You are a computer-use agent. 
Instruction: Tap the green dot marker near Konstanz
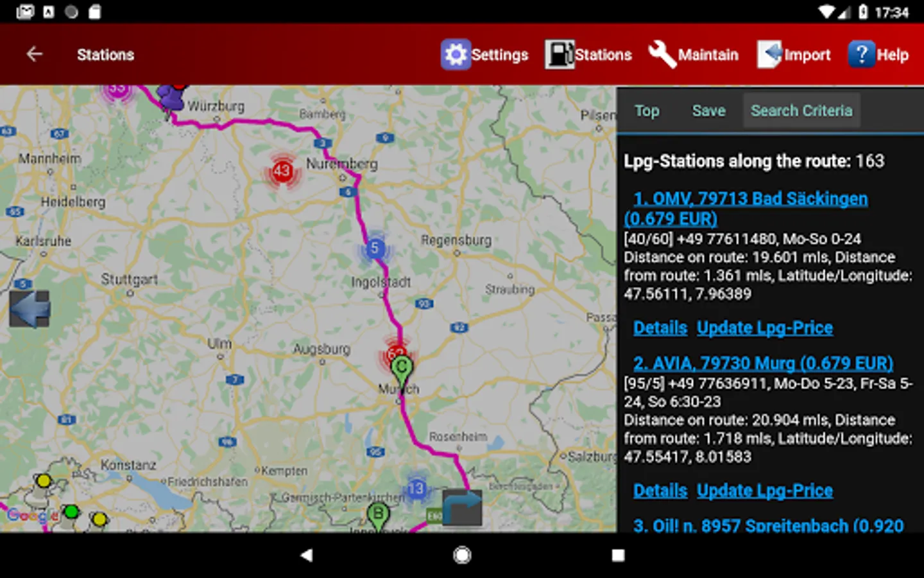tap(71, 512)
